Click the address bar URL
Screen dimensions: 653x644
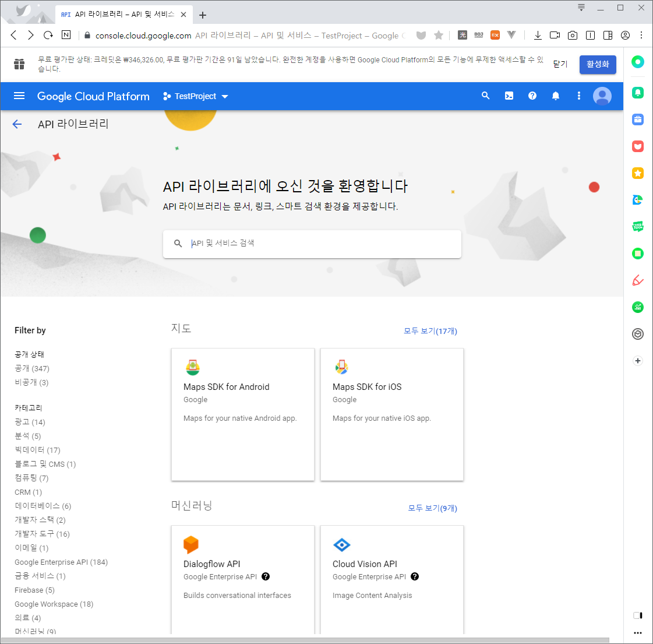(x=143, y=36)
